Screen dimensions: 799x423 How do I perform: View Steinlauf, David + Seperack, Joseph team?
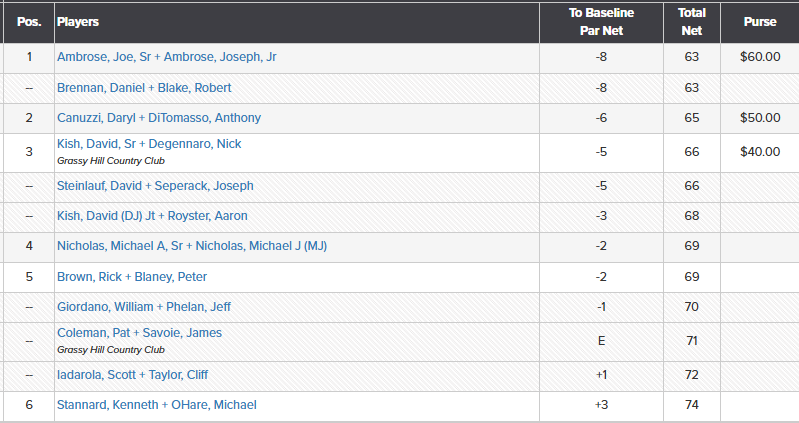(x=155, y=185)
